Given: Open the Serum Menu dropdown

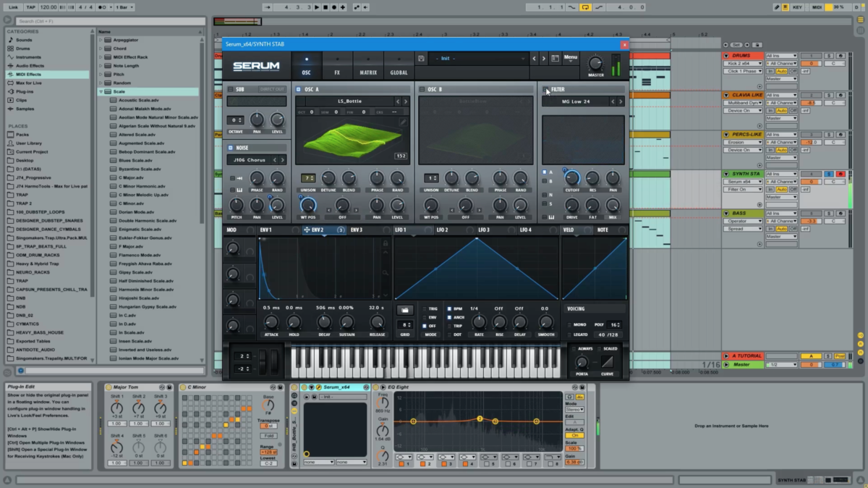Looking at the screenshot, I should (x=571, y=58).
